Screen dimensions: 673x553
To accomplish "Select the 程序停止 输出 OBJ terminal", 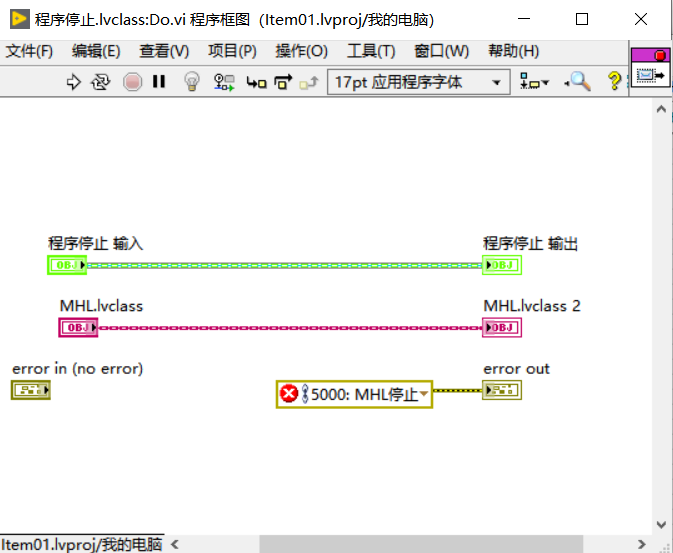I will (502, 265).
